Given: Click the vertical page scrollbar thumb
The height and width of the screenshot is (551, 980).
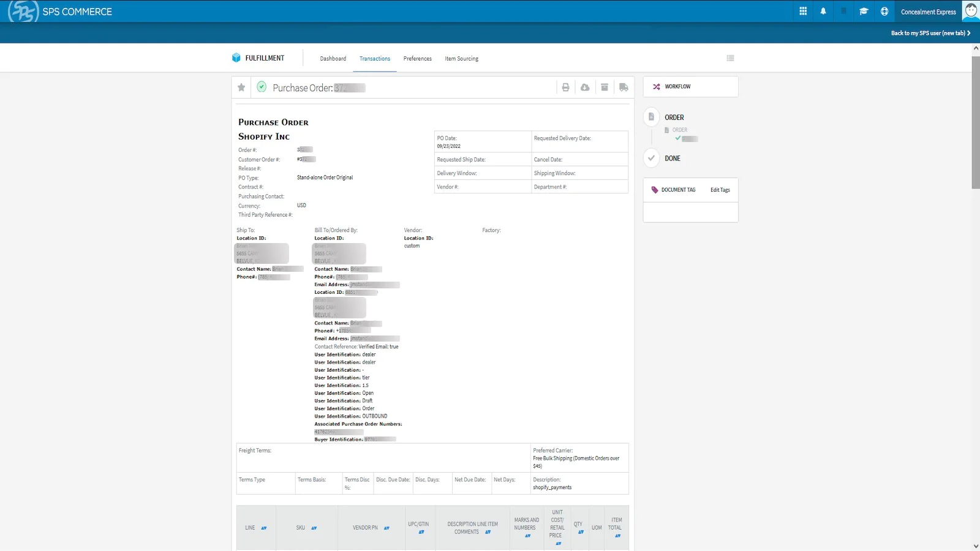Looking at the screenshot, I should [x=975, y=122].
